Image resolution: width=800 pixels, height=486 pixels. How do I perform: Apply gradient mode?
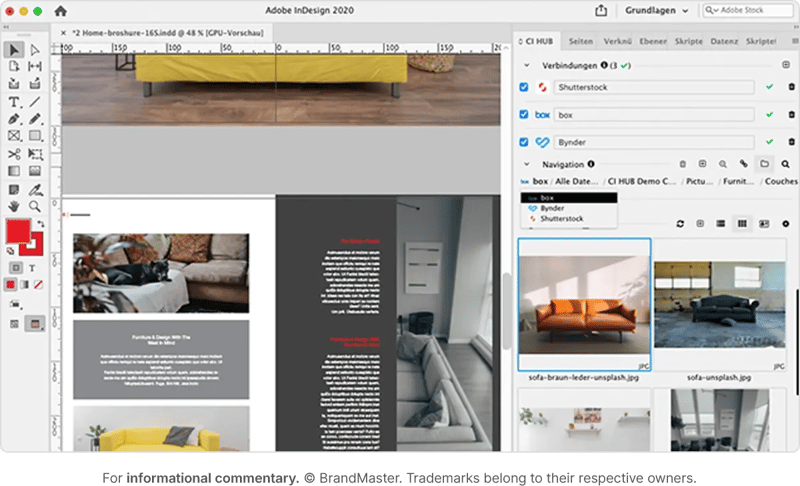24,285
